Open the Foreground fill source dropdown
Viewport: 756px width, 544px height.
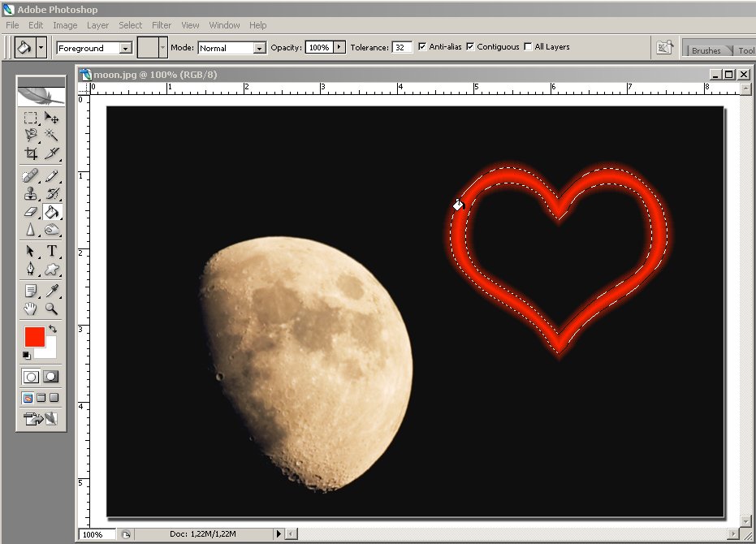pos(125,48)
